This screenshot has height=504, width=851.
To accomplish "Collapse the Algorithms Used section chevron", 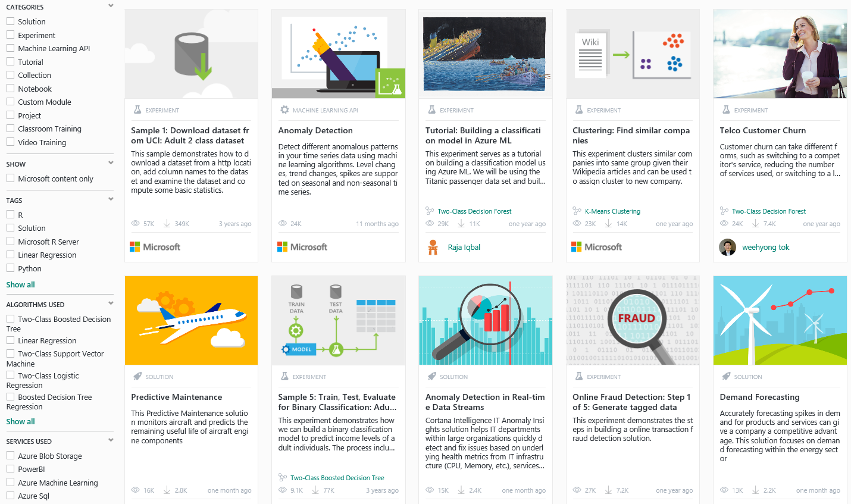I will pos(111,303).
